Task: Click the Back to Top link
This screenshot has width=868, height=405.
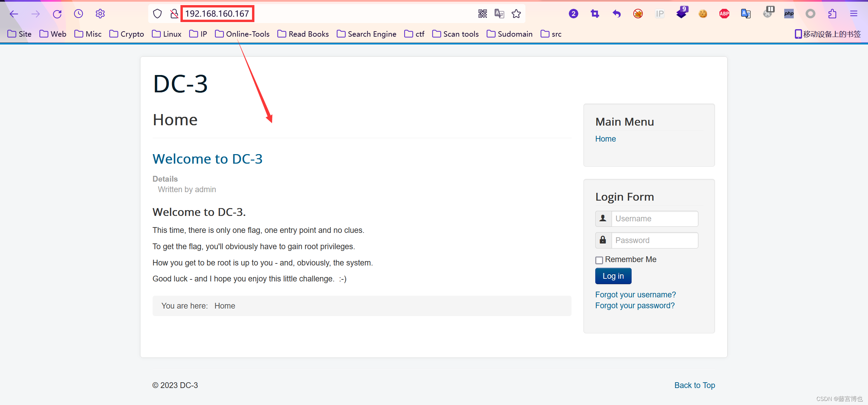Action: pos(694,385)
